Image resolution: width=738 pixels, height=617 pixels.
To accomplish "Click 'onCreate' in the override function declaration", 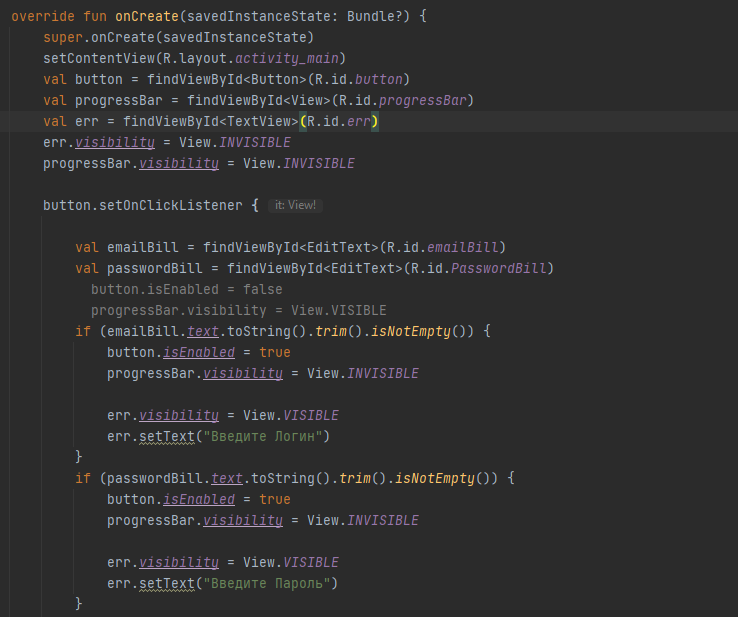I will pyautogui.click(x=147, y=16).
